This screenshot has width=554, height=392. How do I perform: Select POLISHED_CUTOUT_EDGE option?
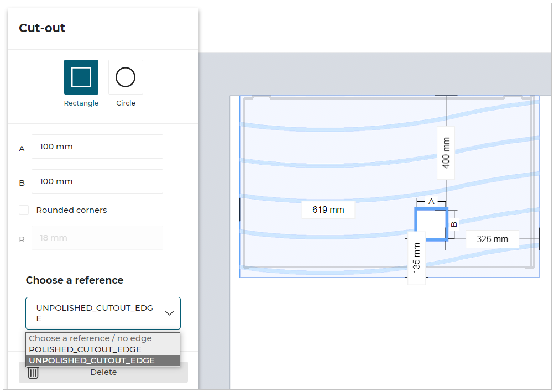85,349
